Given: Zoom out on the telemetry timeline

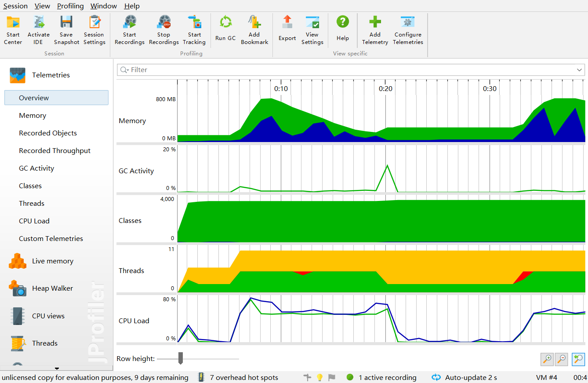Looking at the screenshot, I should coord(561,359).
